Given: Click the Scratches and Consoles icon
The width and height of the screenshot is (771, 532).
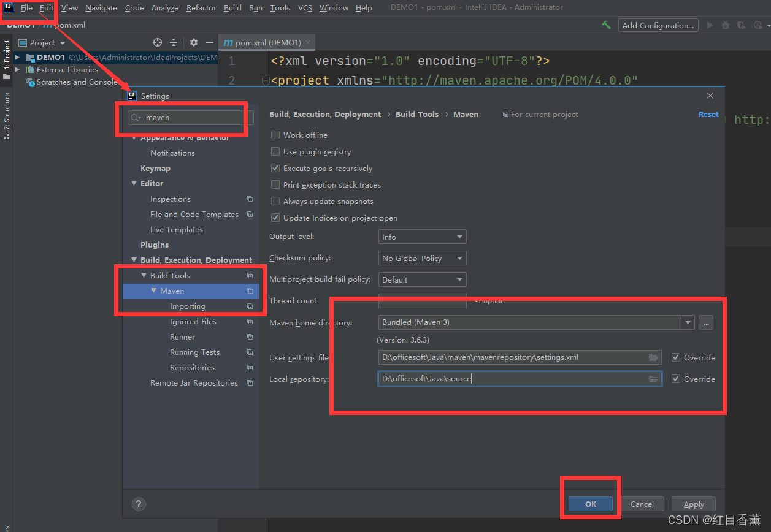Looking at the screenshot, I should (x=29, y=82).
